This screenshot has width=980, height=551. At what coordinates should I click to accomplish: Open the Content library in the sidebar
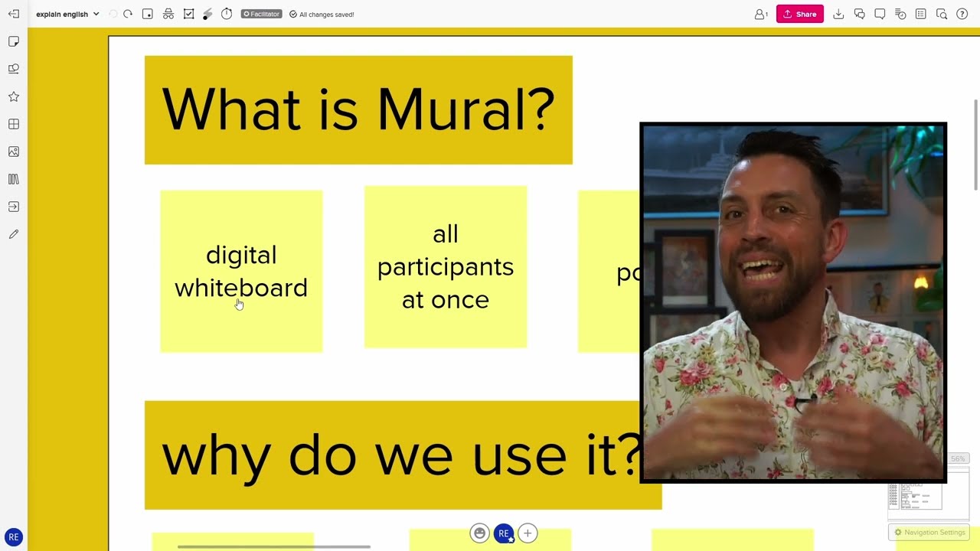pyautogui.click(x=13, y=179)
